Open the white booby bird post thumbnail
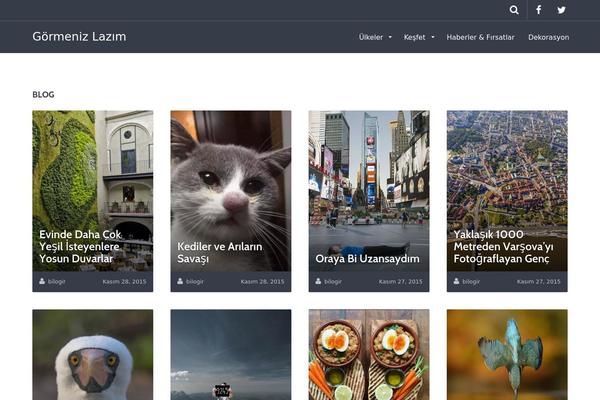 point(93,355)
